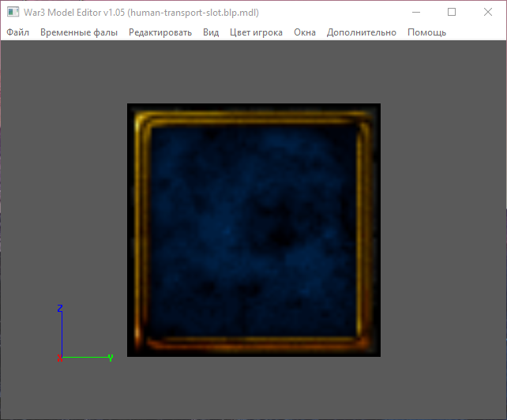Close the War3 Model Editor window
The height and width of the screenshot is (420, 507).
488,13
